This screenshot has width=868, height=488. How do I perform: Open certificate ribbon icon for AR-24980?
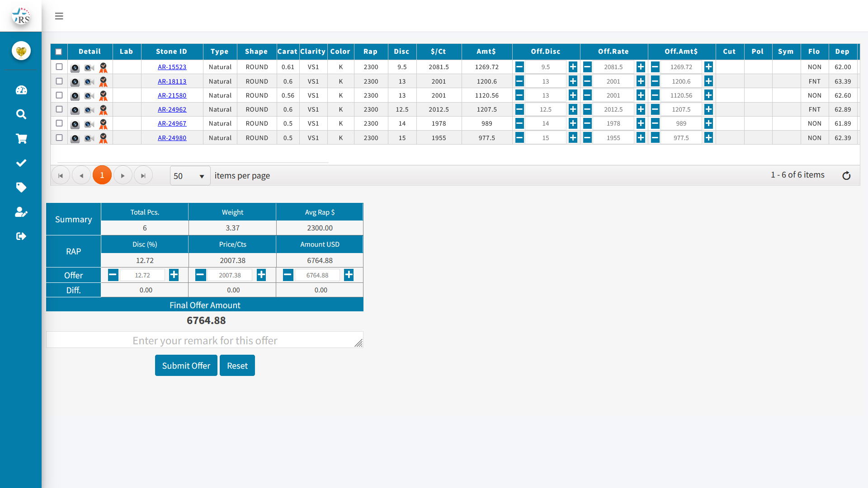pos(104,138)
